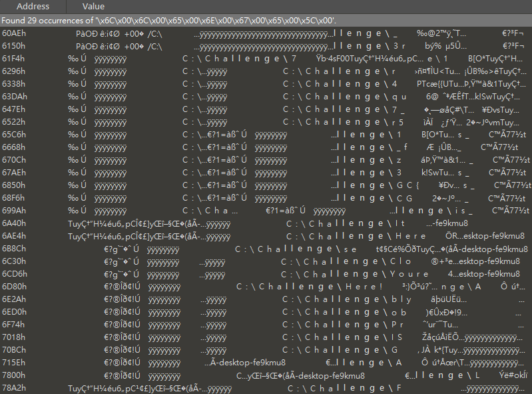This screenshot has width=532, height=394.
Task: Select the result row at address 6C30h
Action: [x=266, y=261]
